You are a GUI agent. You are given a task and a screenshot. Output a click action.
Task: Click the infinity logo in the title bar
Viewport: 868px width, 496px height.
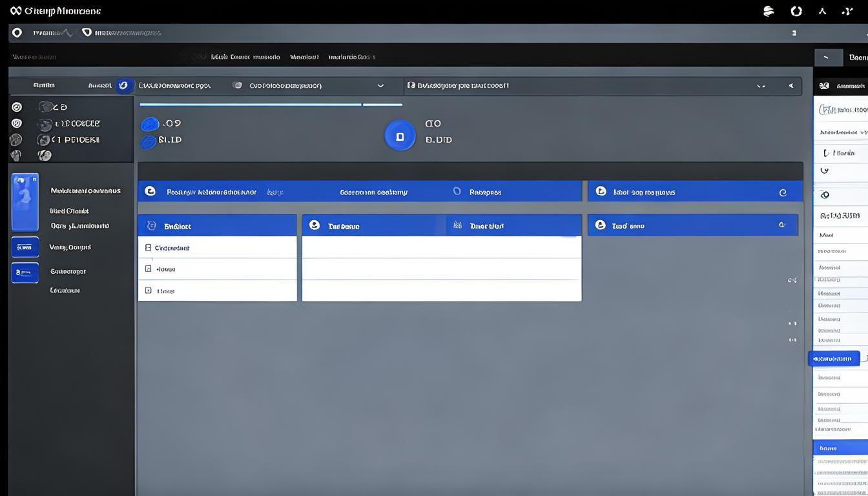(16, 11)
